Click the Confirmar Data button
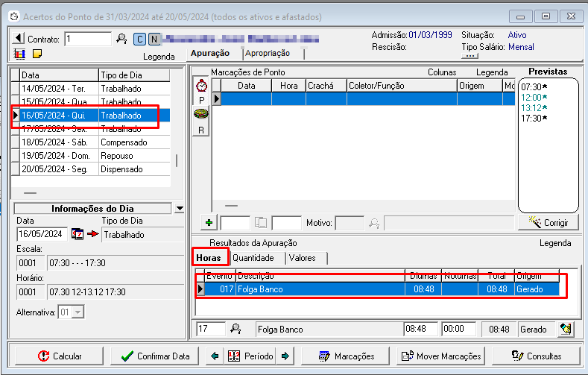This screenshot has width=588, height=375. (x=156, y=356)
